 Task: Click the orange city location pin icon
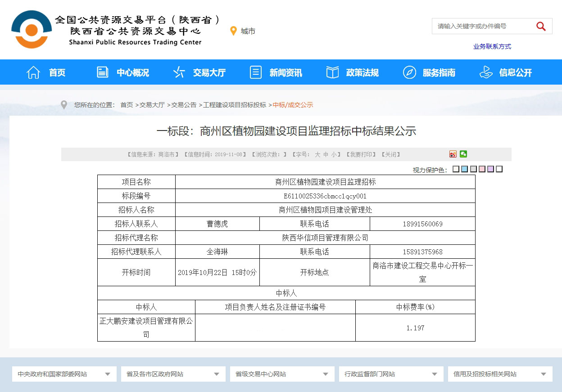233,31
